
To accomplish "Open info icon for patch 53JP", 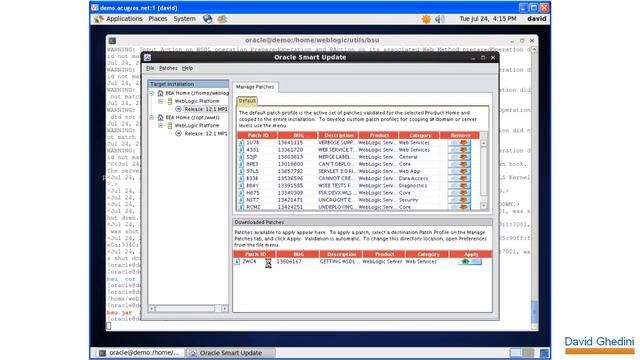I will 241,157.
